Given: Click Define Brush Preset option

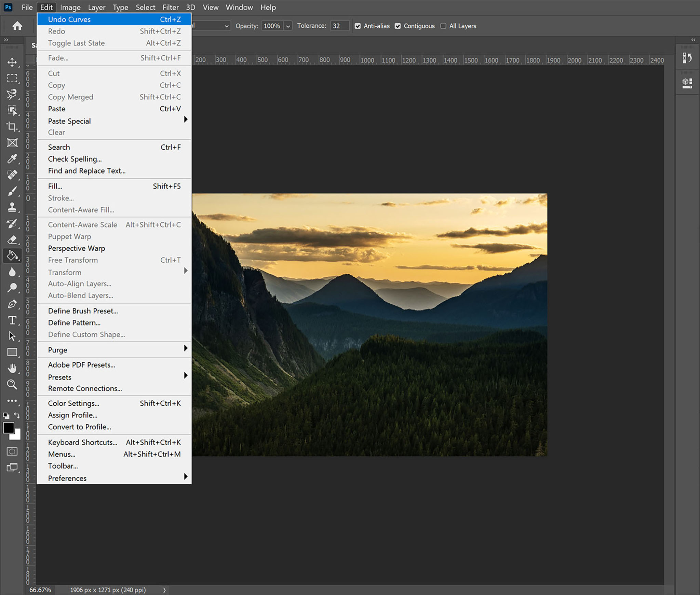Looking at the screenshot, I should click(82, 310).
